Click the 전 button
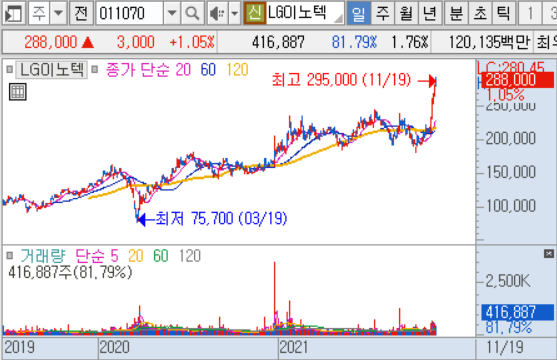Screen dimensions: 557x360 pos(81,14)
